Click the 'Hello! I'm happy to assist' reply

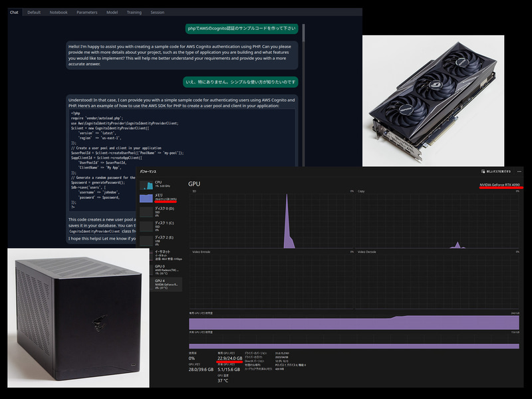coord(182,55)
